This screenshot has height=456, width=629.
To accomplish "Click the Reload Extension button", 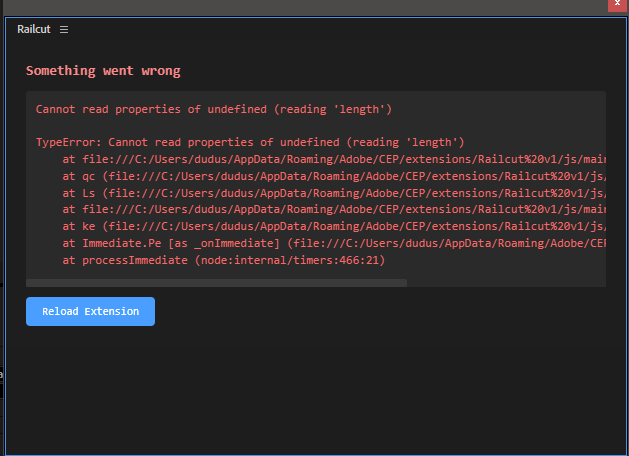I will [x=90, y=311].
